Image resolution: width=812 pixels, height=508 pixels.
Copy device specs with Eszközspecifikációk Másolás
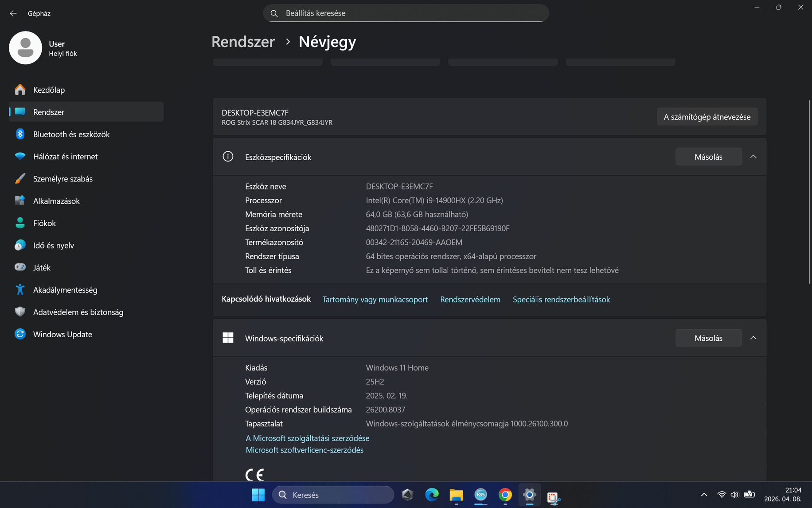[x=708, y=157]
